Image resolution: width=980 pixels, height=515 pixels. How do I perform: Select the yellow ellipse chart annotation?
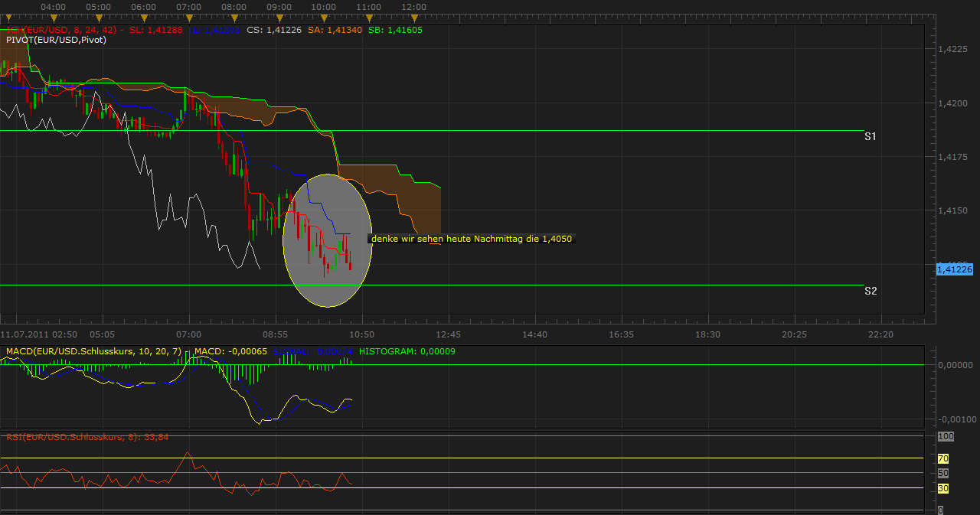(328, 240)
